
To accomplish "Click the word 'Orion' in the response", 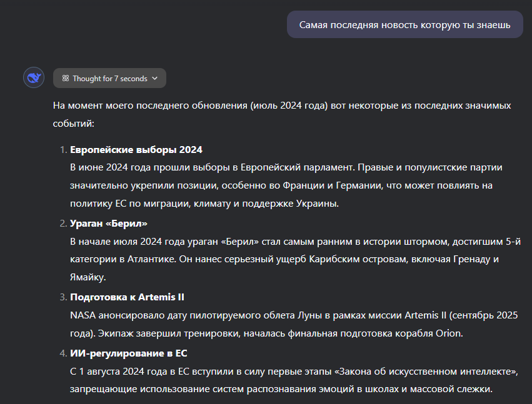I will (x=448, y=333).
